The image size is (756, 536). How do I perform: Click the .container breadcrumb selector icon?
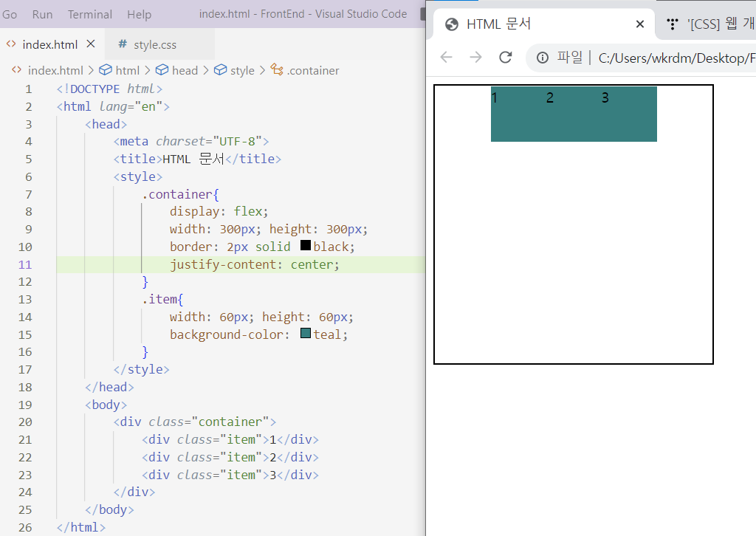[277, 70]
